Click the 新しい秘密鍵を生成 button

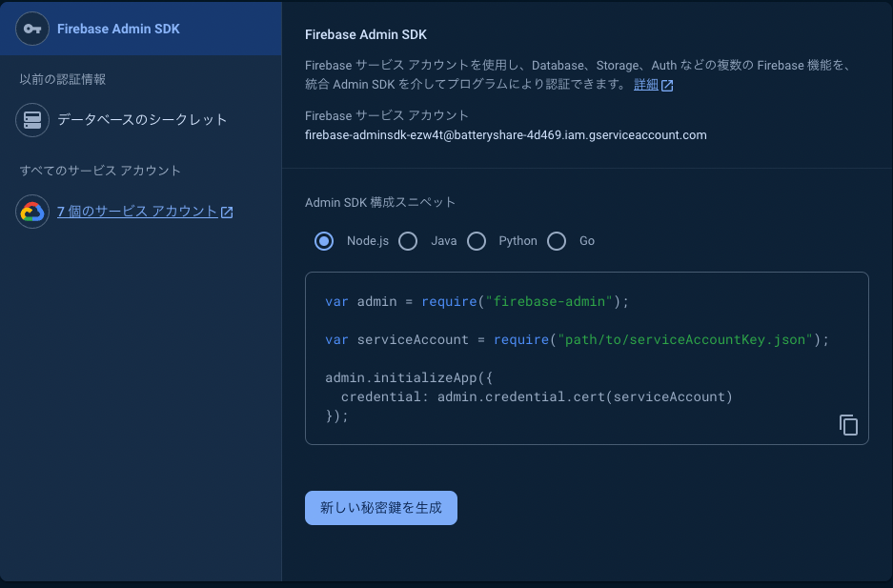[x=381, y=508]
